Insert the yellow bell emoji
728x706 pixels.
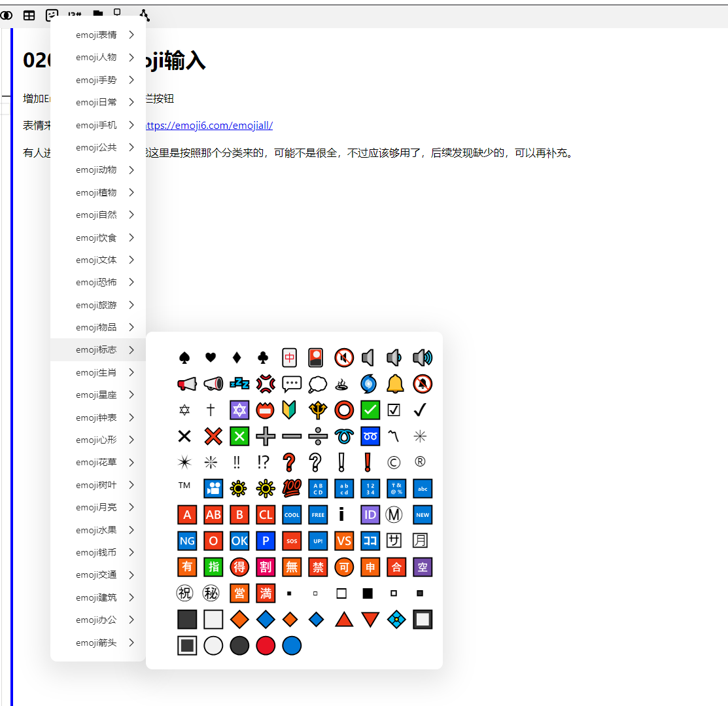tap(395, 383)
